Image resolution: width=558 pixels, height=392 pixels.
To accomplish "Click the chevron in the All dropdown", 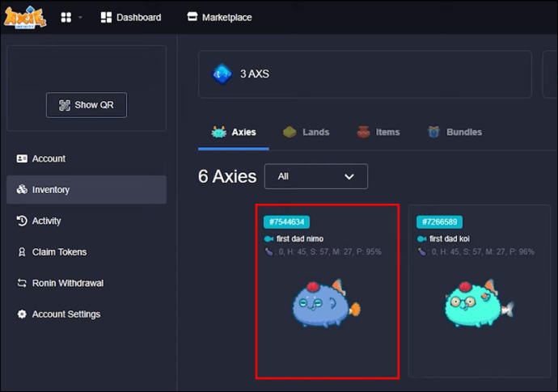I will (349, 177).
